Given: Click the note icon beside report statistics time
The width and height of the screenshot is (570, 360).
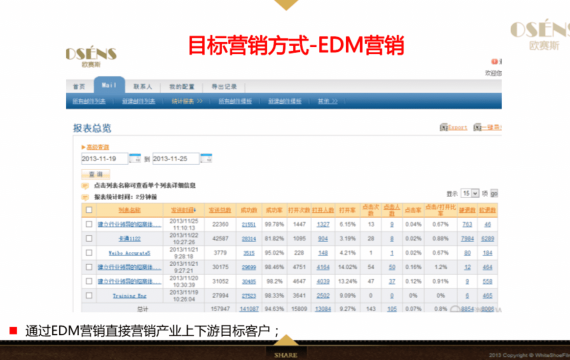Looking at the screenshot, I should click(x=85, y=197).
